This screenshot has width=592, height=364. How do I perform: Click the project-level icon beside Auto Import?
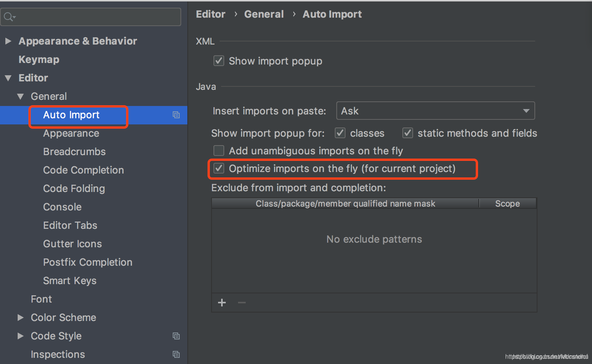pyautogui.click(x=176, y=115)
